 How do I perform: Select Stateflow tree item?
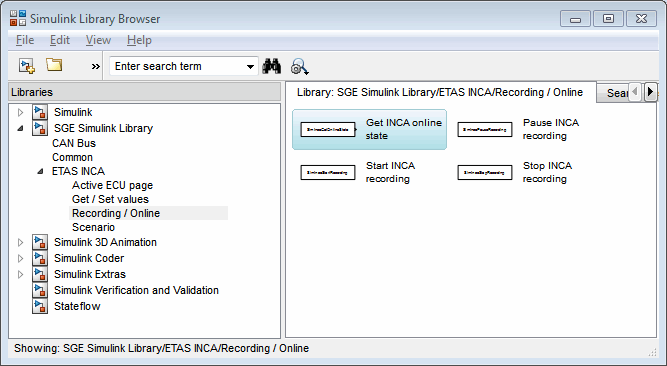[x=77, y=306]
